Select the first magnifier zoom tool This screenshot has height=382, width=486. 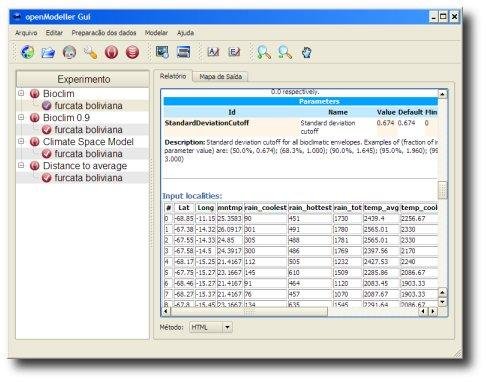pos(264,53)
